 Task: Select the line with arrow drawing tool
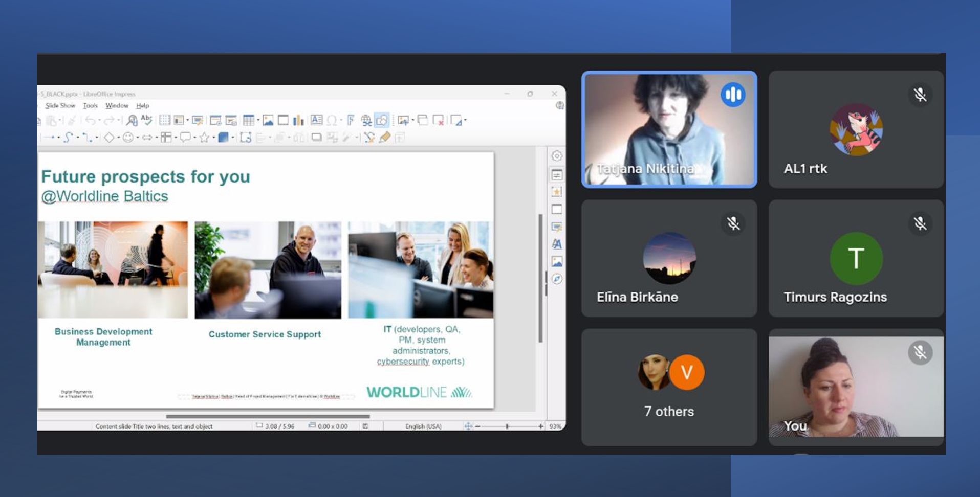coord(49,137)
